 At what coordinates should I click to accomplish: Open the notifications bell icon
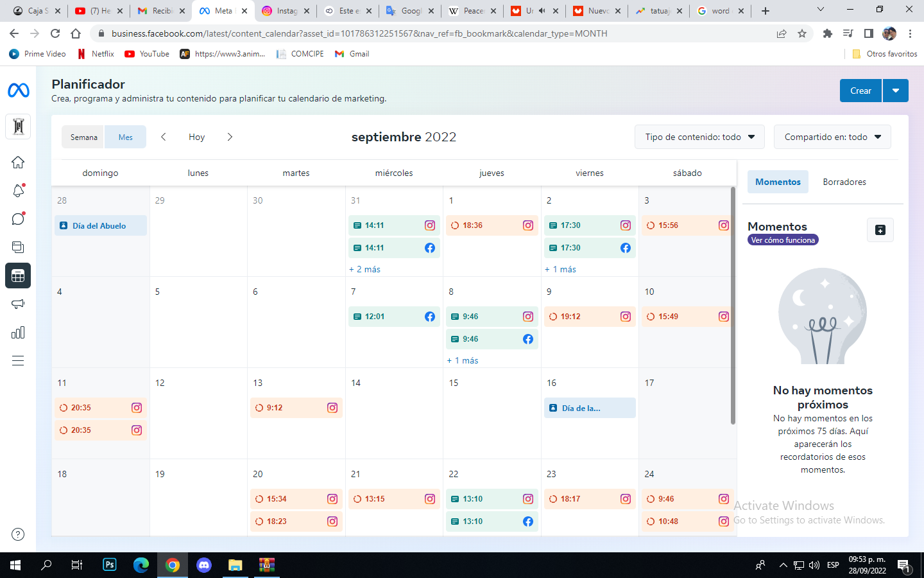18,191
